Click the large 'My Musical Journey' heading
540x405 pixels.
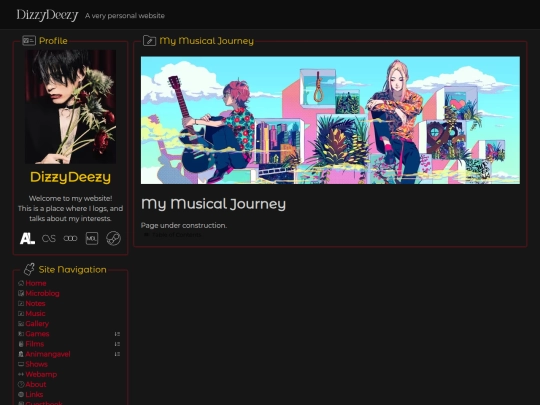point(213,204)
